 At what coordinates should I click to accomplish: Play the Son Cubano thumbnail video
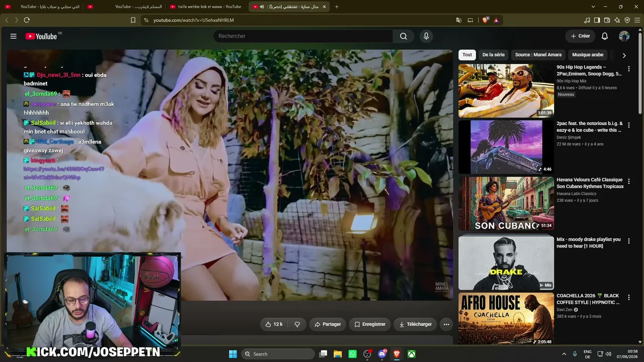(506, 203)
